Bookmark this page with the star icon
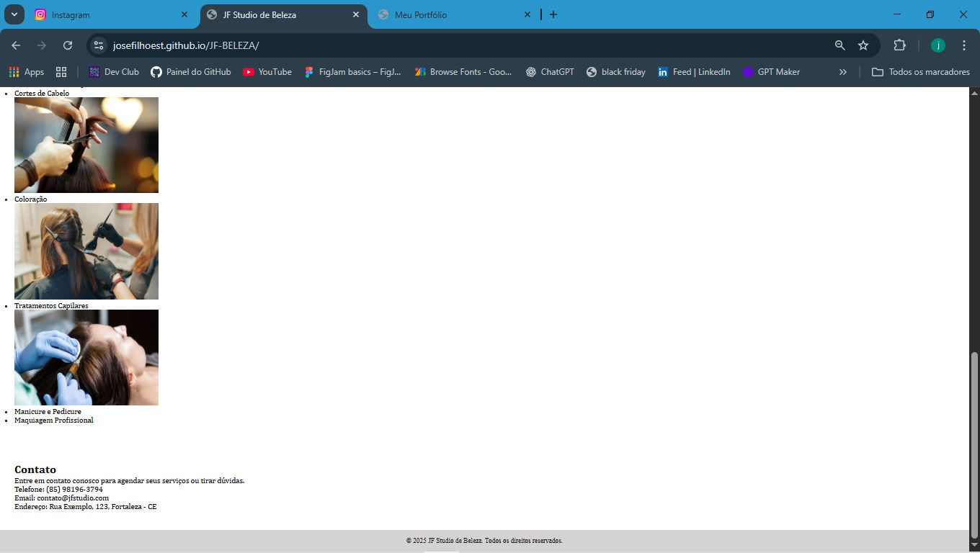This screenshot has width=980, height=553. click(x=863, y=45)
